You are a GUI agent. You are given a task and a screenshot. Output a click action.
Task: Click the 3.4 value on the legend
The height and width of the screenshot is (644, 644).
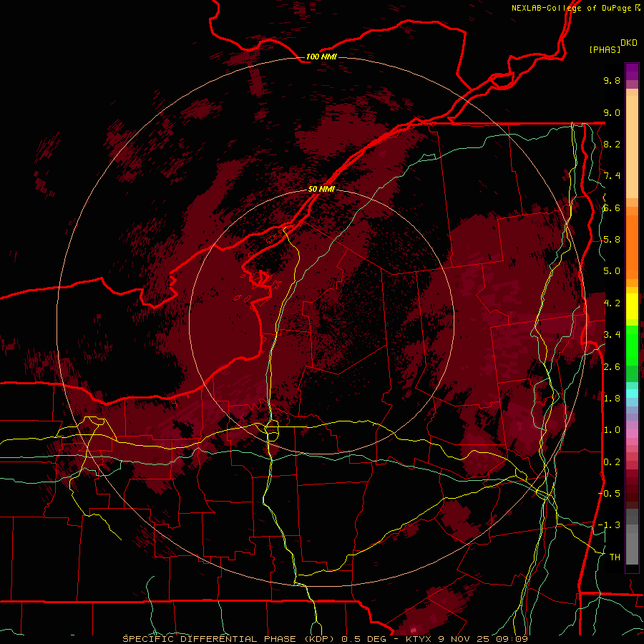pyautogui.click(x=612, y=335)
